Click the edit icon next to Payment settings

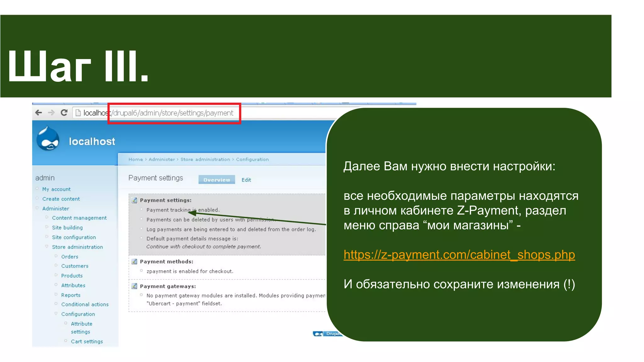coord(134,200)
